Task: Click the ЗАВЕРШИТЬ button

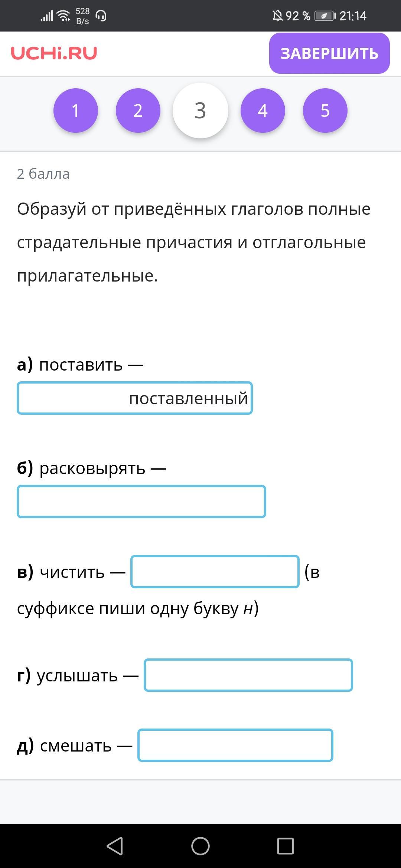Action: point(329,53)
